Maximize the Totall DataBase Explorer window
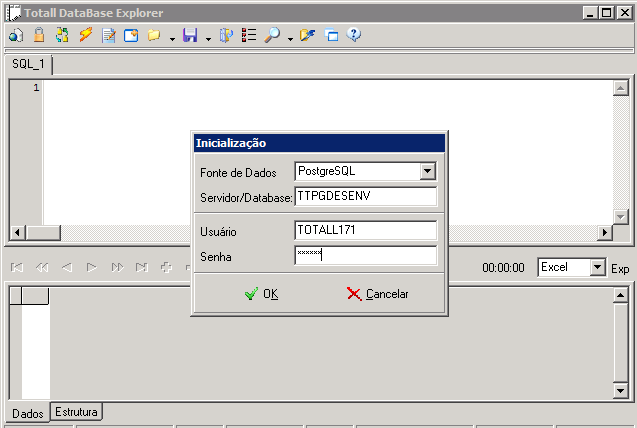This screenshot has width=637, height=428. click(607, 13)
